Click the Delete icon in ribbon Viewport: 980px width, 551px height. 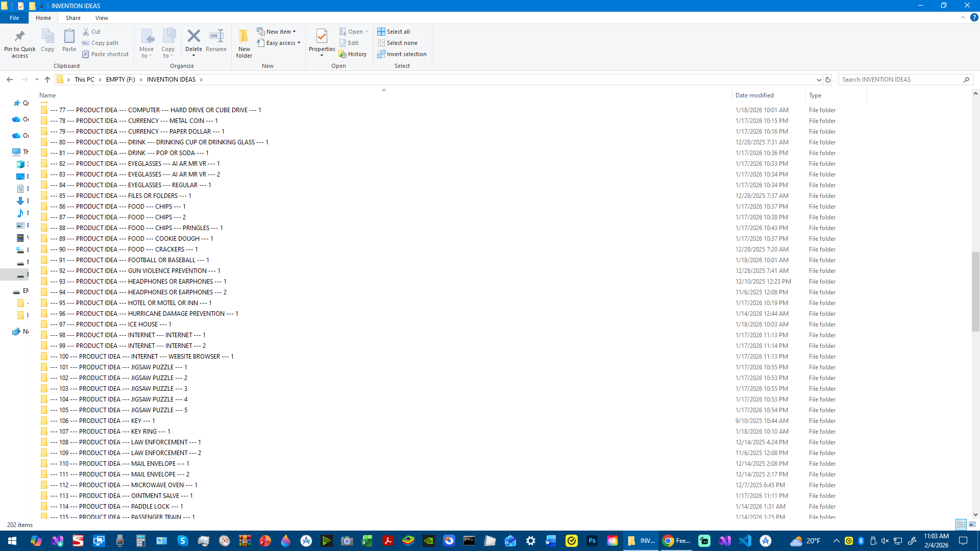[x=193, y=36]
